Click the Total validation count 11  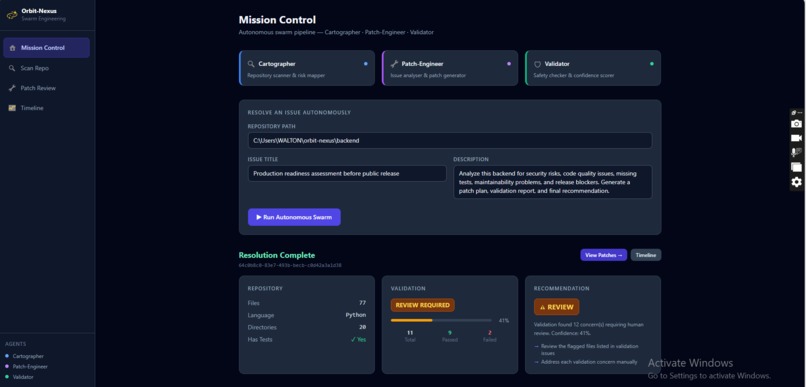pyautogui.click(x=410, y=333)
